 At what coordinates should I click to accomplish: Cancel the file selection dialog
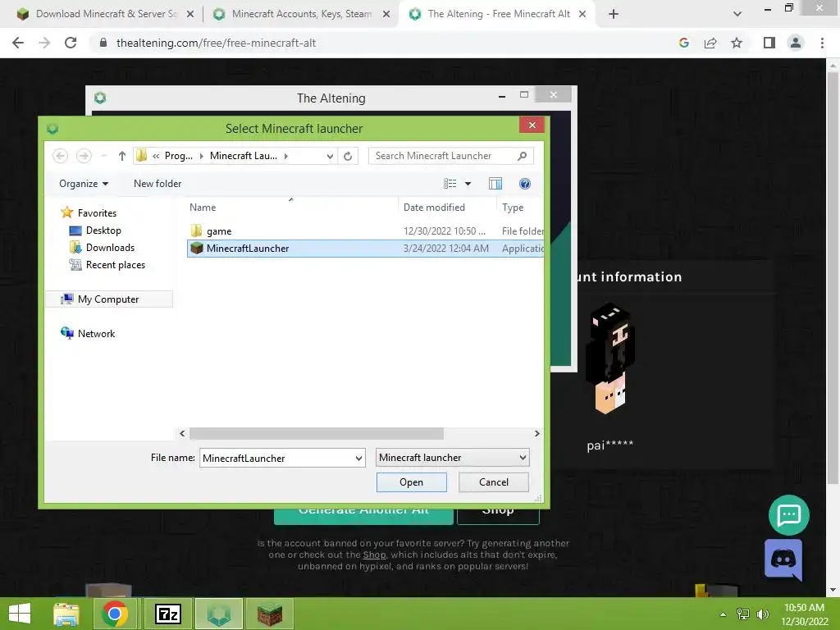493,482
